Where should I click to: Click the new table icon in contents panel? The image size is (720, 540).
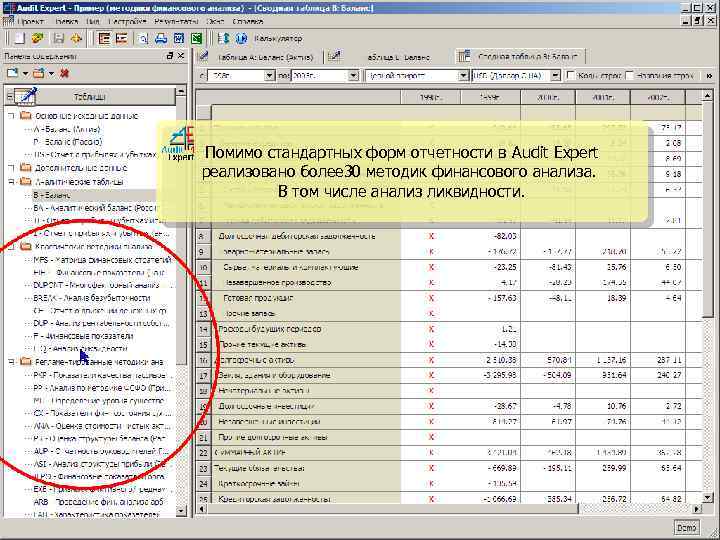click(12, 73)
